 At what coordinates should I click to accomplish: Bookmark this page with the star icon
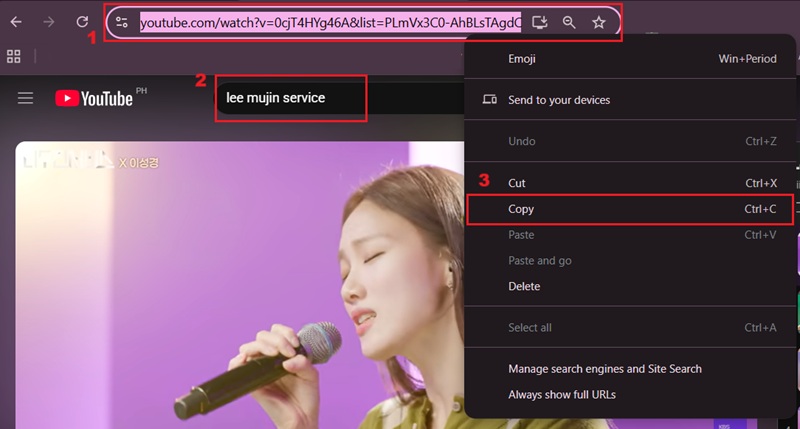pos(599,22)
